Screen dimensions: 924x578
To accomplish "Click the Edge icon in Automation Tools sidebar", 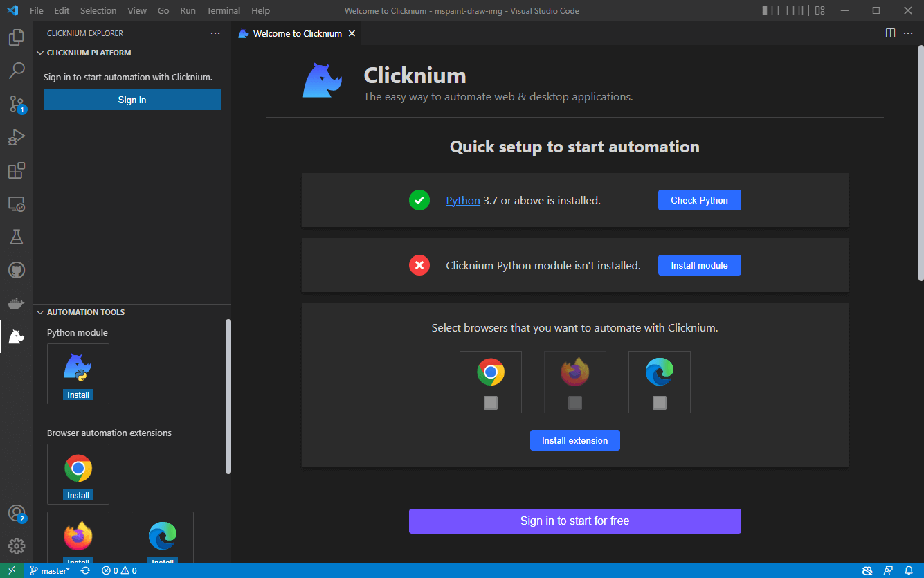I will click(162, 536).
